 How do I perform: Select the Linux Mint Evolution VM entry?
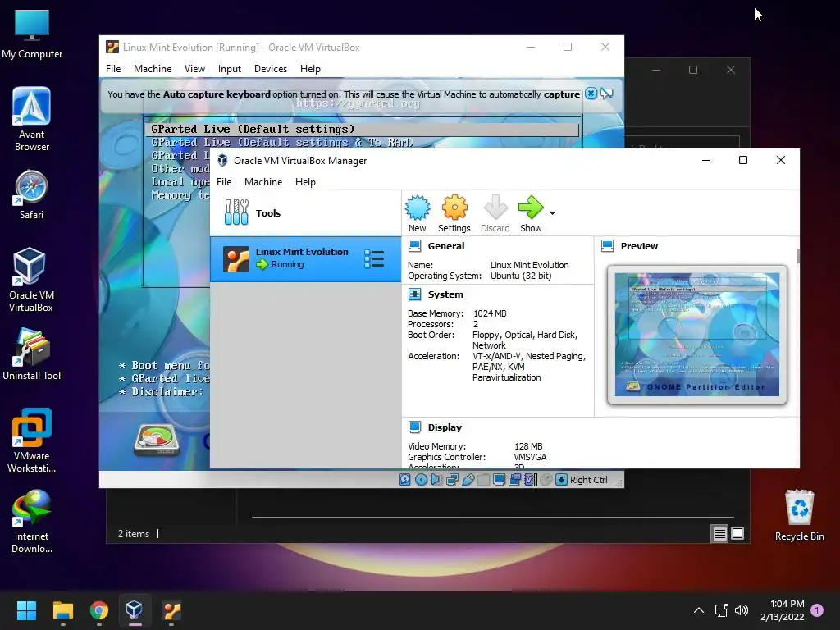pyautogui.click(x=305, y=259)
